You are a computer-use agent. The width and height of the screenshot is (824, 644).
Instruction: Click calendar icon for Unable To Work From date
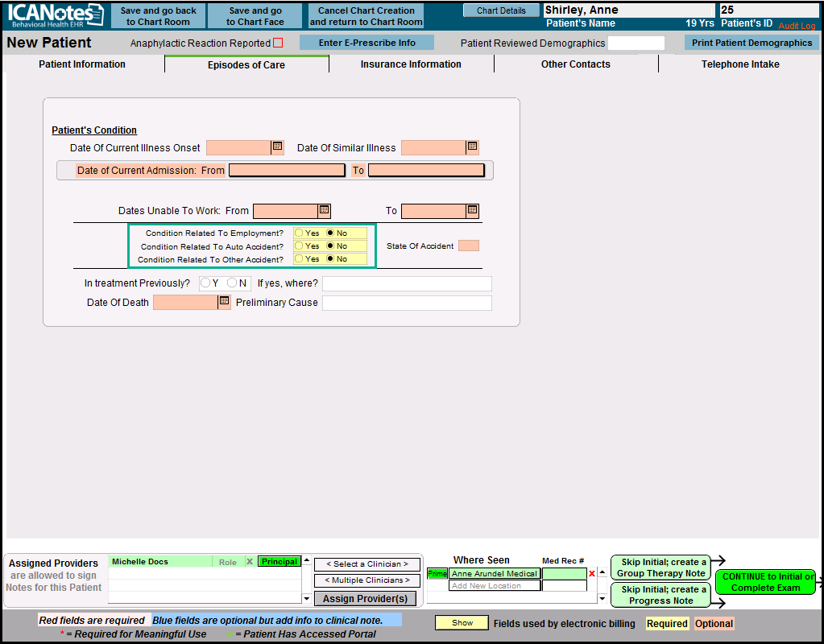pyautogui.click(x=324, y=211)
